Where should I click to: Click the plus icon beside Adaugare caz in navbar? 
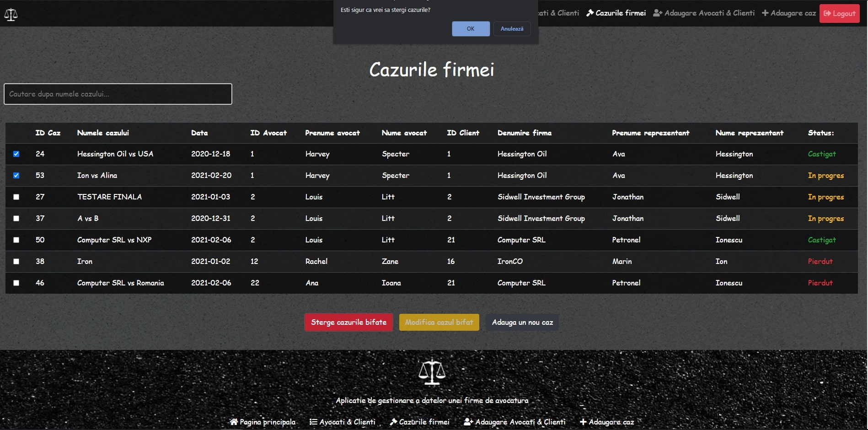coord(765,13)
